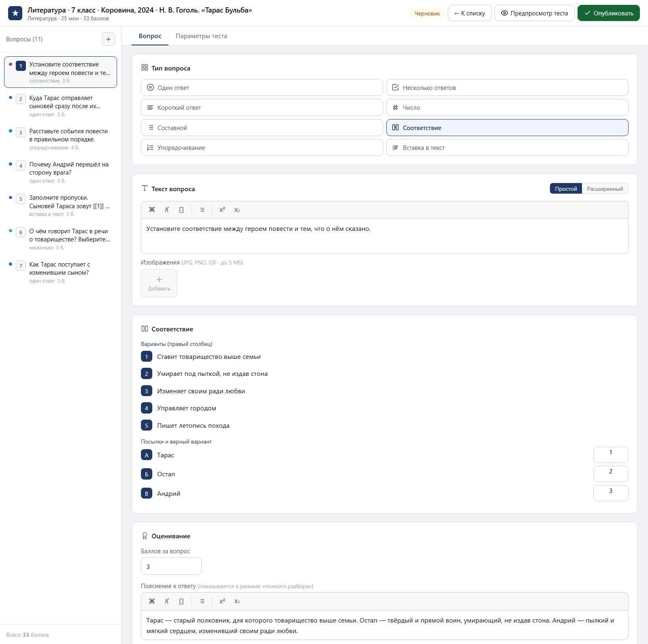Click premise label 'Остап'

166,474
